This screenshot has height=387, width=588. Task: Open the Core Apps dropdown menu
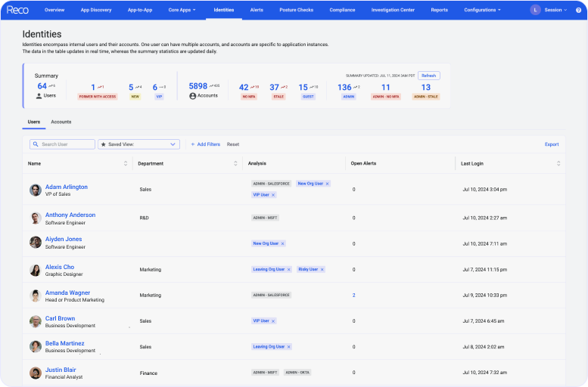(x=182, y=10)
